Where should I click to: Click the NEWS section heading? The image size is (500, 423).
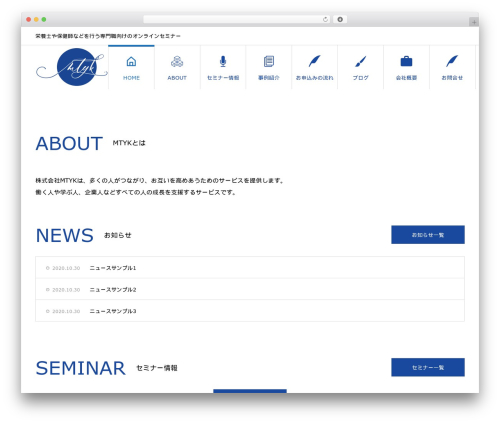[65, 235]
